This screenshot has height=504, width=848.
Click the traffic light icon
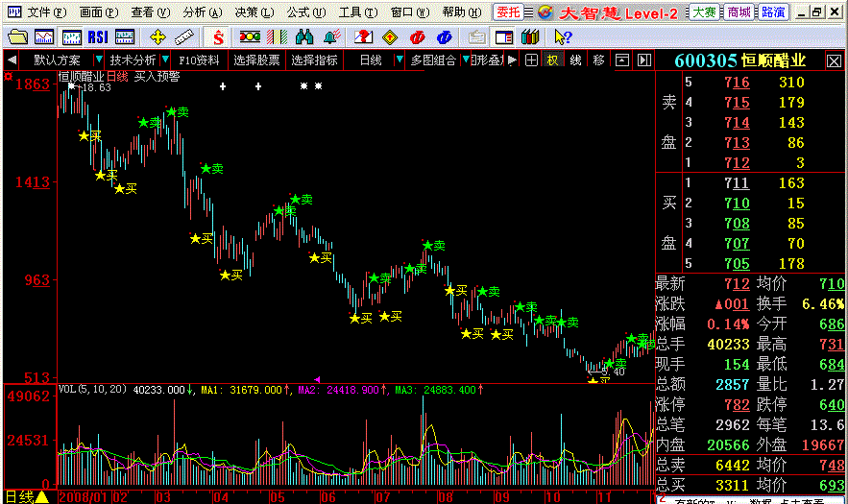(x=250, y=36)
